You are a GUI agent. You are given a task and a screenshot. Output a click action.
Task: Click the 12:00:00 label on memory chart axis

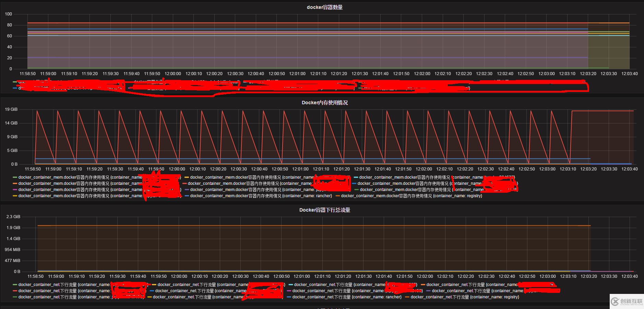177,169
